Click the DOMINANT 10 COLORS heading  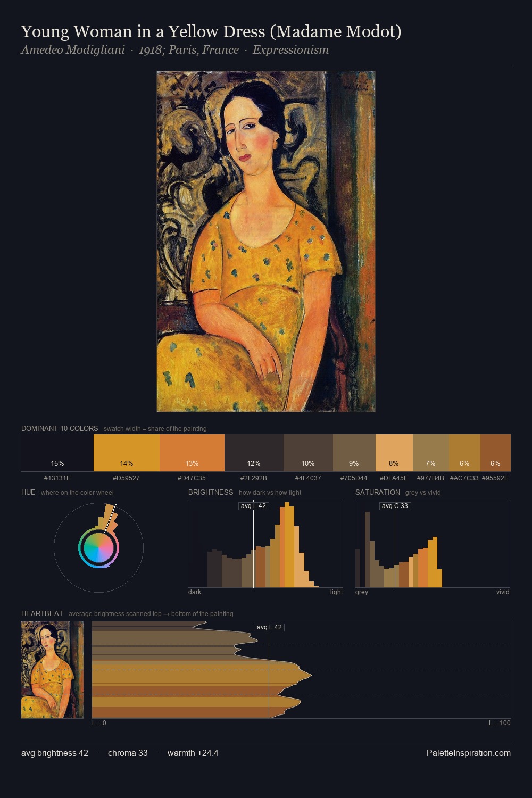pyautogui.click(x=60, y=428)
